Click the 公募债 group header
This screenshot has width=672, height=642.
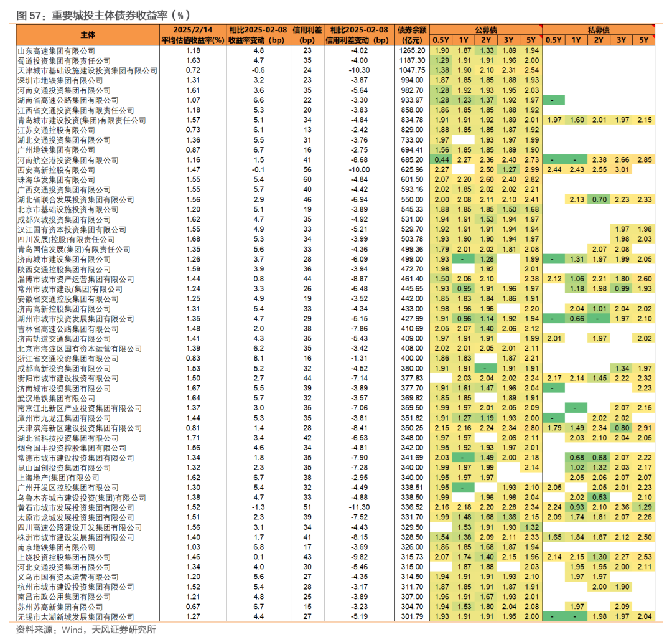pyautogui.click(x=486, y=30)
